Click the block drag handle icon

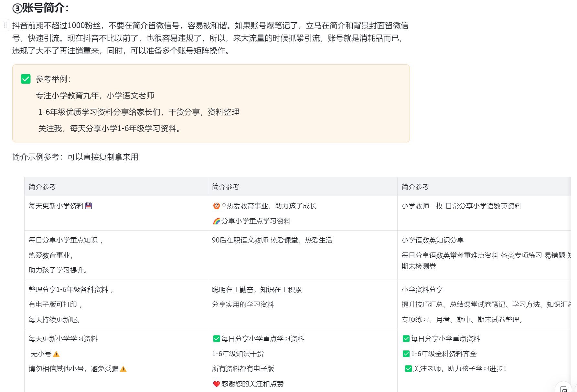(x=5, y=25)
